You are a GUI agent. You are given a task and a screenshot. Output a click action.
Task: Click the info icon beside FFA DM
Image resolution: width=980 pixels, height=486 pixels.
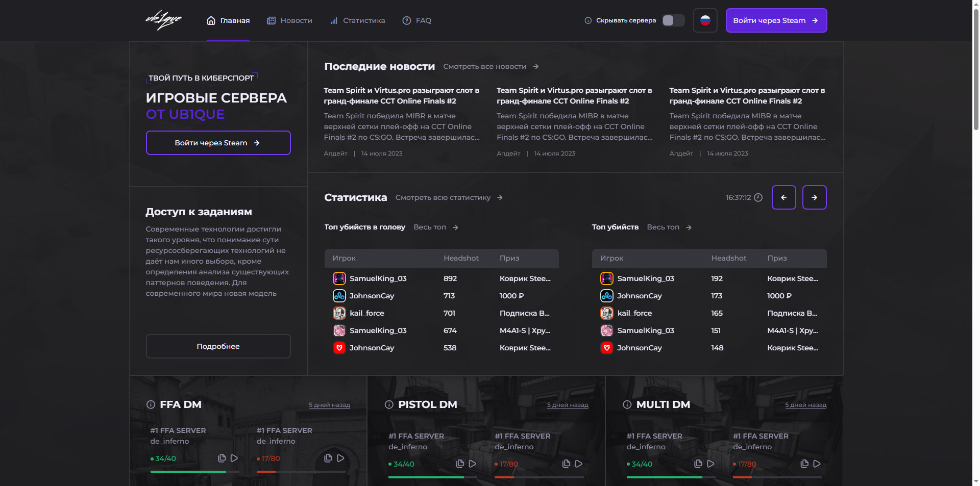pos(151,404)
